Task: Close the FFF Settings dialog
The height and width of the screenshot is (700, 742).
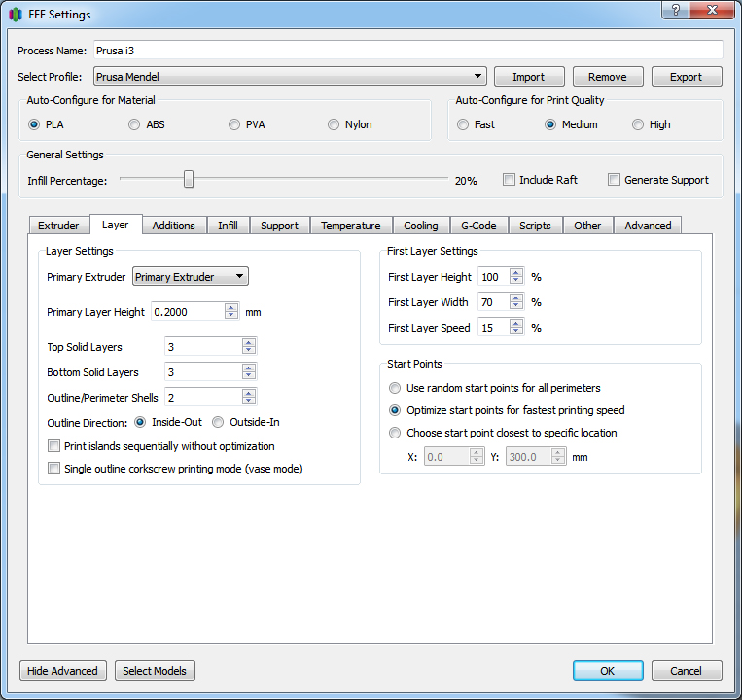Action: [712, 10]
